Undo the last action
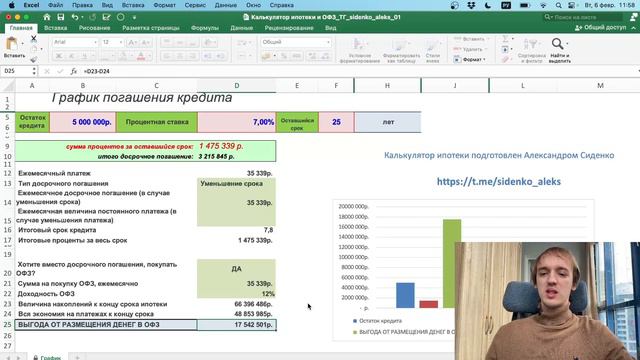 75,17
